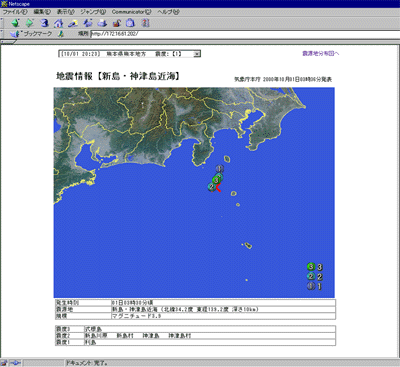Reload the page using the Reload icon
Viewport: 400px width, 367px height.
44,23
